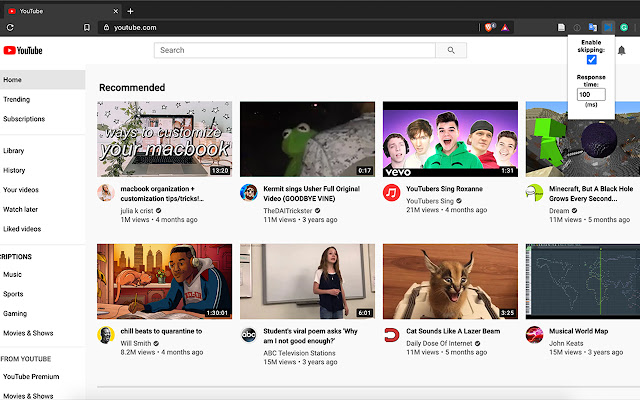Click the magnifier search button
The height and width of the screenshot is (400, 640).
click(451, 50)
